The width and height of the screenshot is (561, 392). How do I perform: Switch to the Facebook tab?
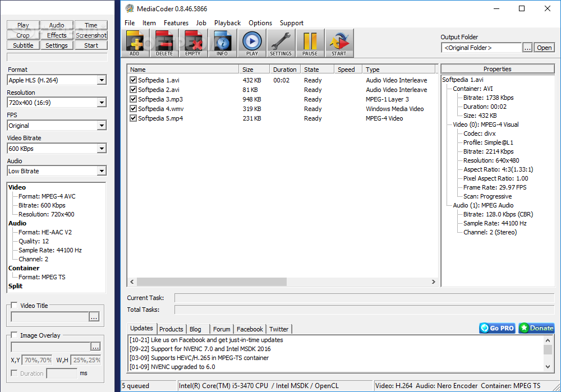[x=250, y=329]
